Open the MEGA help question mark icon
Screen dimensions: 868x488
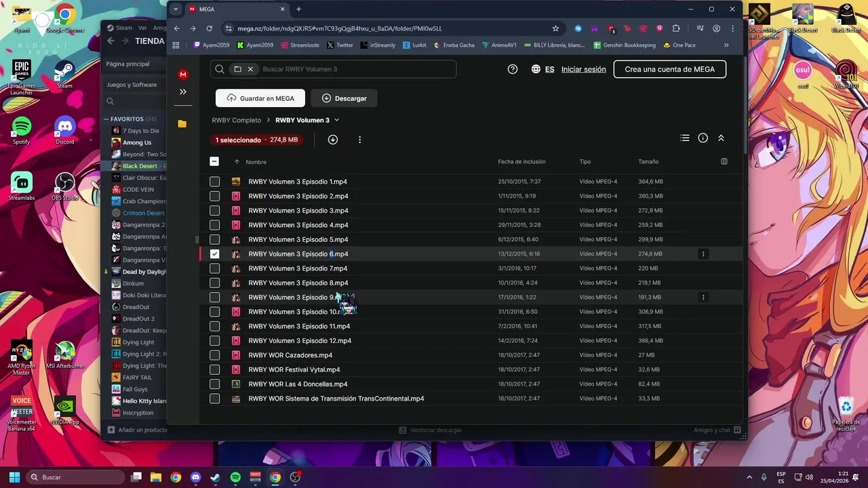(x=513, y=69)
